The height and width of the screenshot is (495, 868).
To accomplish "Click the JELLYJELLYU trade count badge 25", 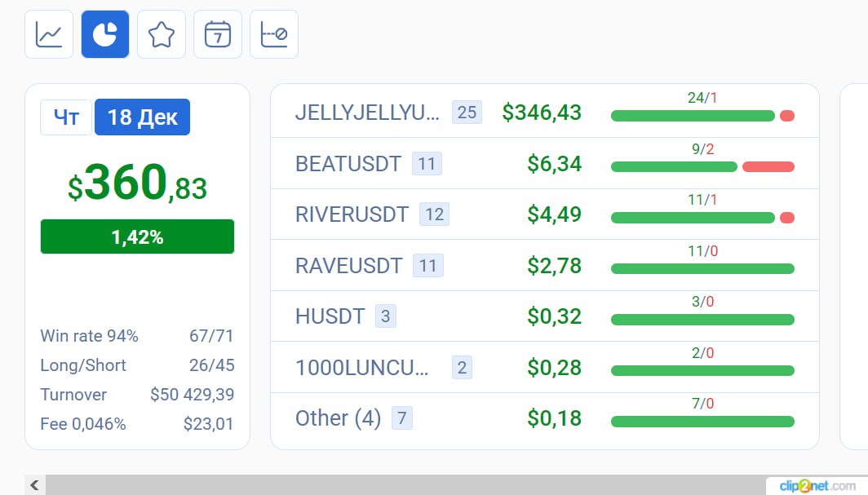I will (467, 113).
